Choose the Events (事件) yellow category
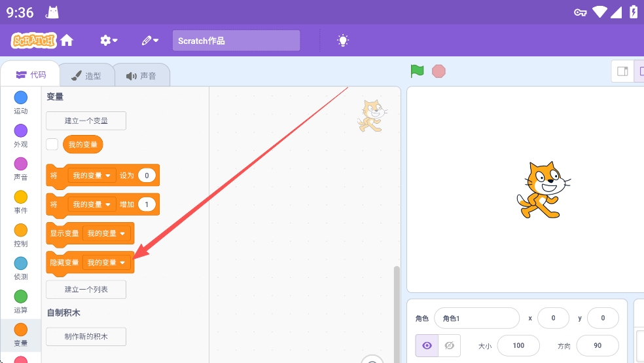Image resolution: width=644 pixels, height=363 pixels. pos(21,197)
